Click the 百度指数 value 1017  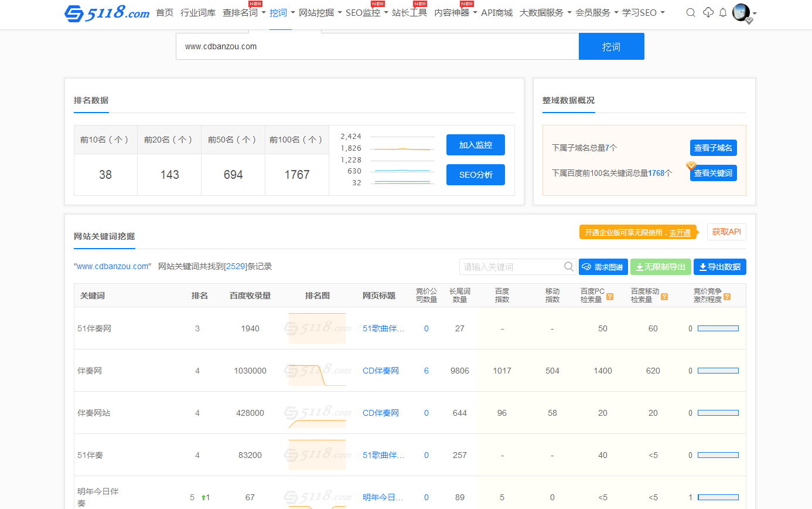[502, 371]
